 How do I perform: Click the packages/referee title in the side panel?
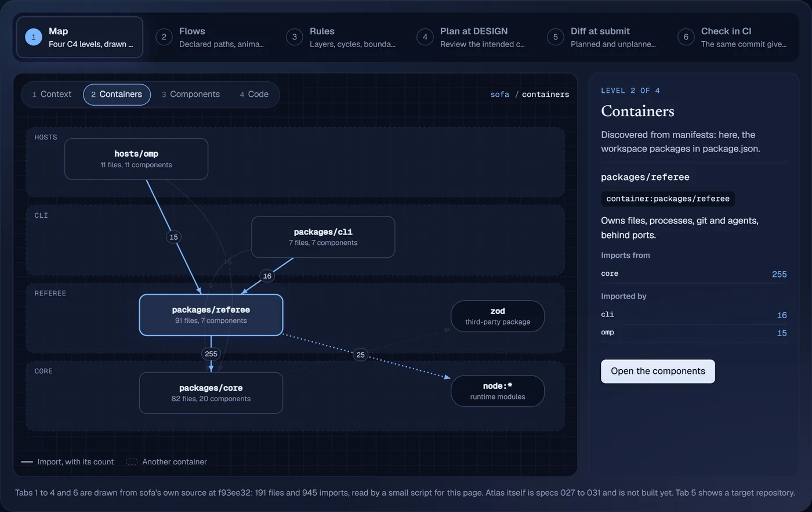click(645, 177)
